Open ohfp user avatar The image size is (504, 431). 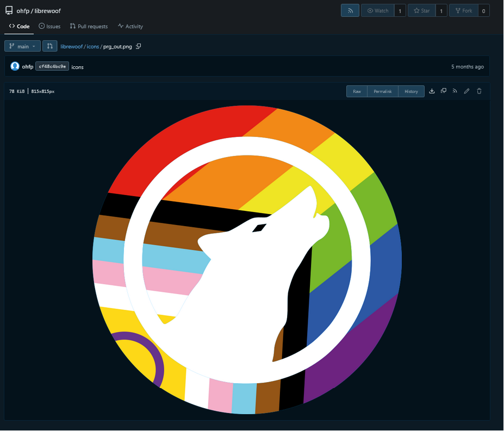pos(15,66)
